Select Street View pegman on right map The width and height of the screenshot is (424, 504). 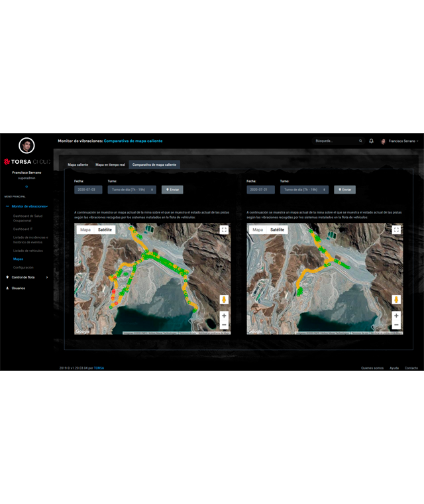(396, 300)
